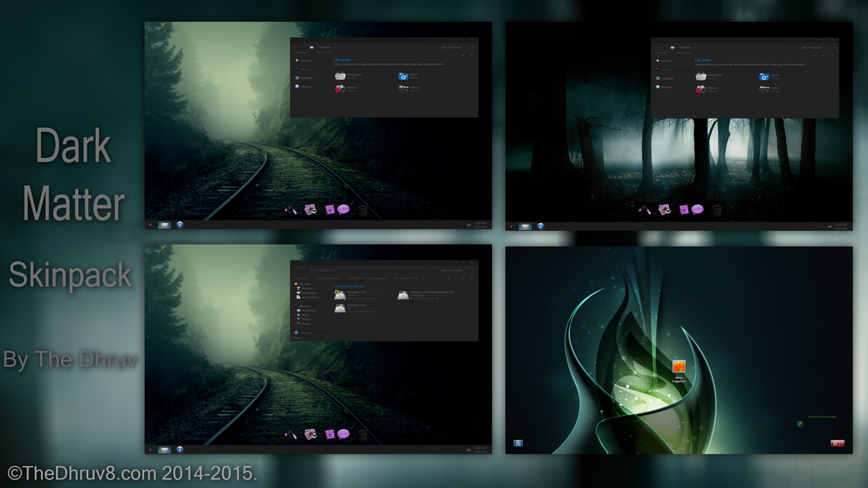Open the purple chat bubble dock icon on dark forest desktop
Viewport: 868px width, 488px height.
[698, 210]
